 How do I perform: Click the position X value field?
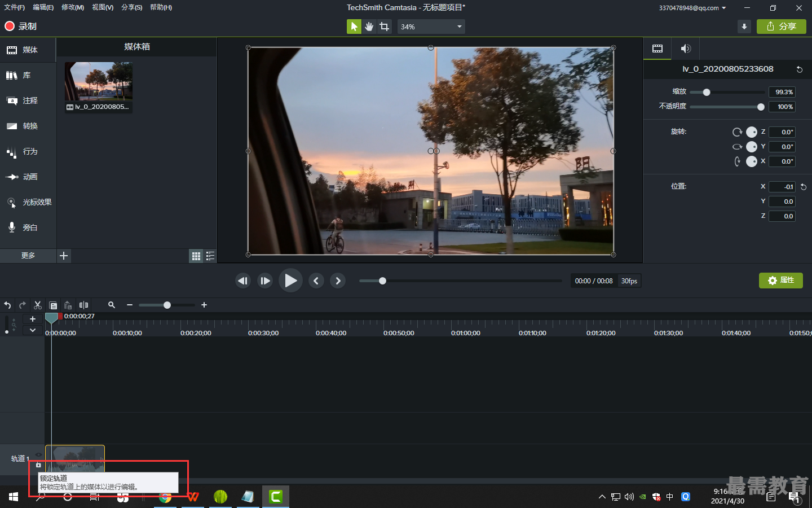pyautogui.click(x=782, y=187)
